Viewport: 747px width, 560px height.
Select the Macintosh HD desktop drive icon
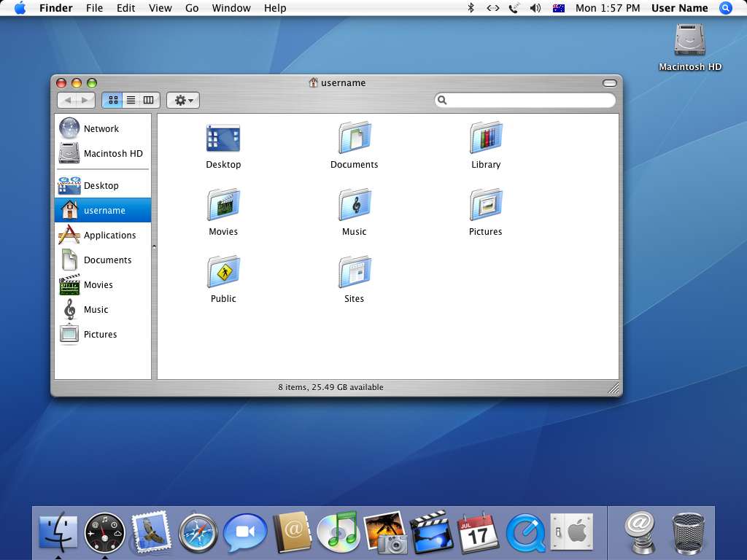[689, 40]
